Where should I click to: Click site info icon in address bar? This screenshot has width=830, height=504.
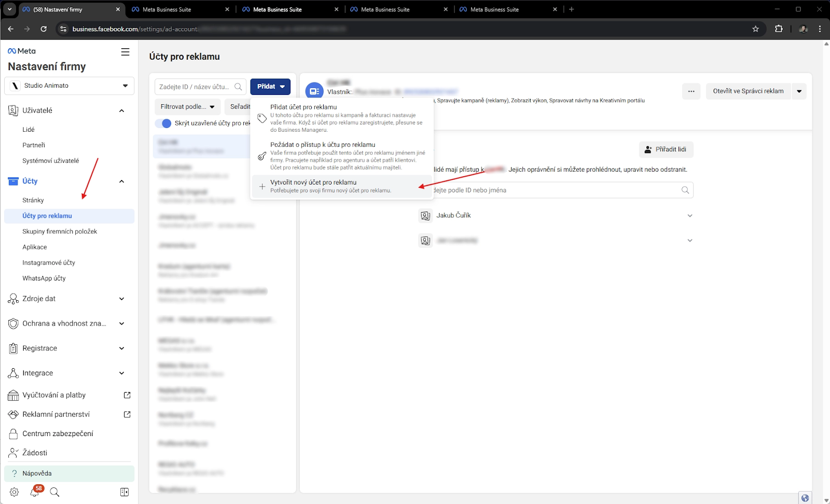tap(63, 29)
